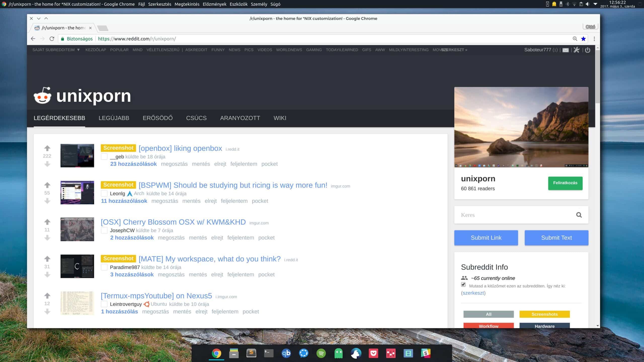The width and height of the screenshot is (644, 362).
Task: Open reddit preferences wrench icon
Action: 577,50
